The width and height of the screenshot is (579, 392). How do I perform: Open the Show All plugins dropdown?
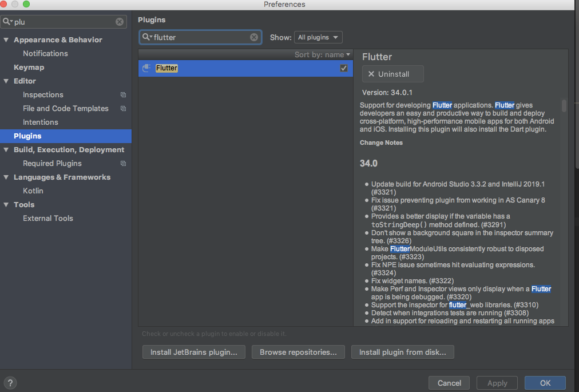coord(318,37)
